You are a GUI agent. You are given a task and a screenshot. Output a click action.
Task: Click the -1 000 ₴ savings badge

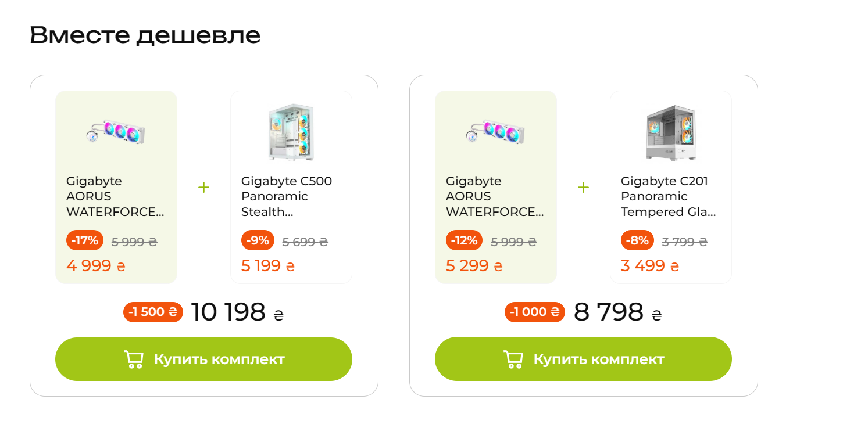pos(534,312)
